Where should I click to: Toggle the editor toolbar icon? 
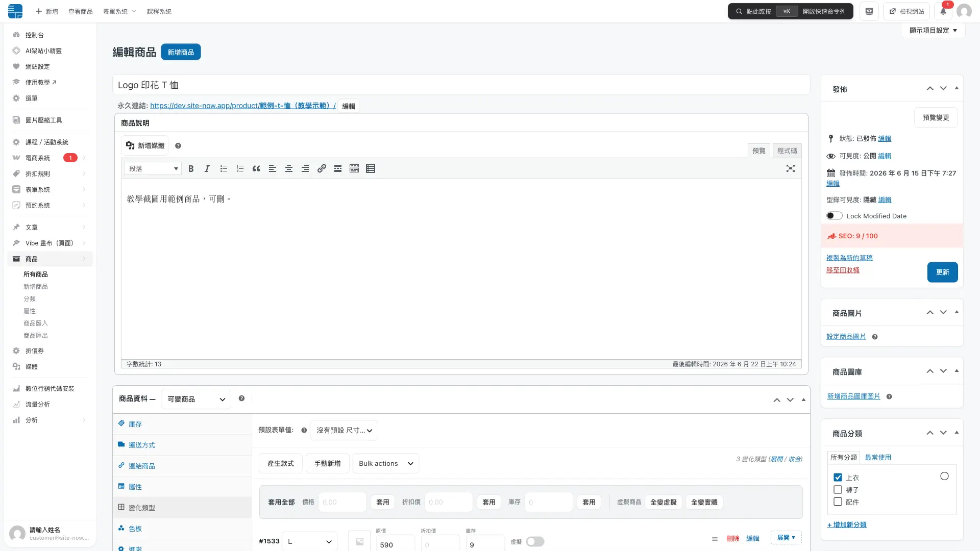(x=354, y=169)
